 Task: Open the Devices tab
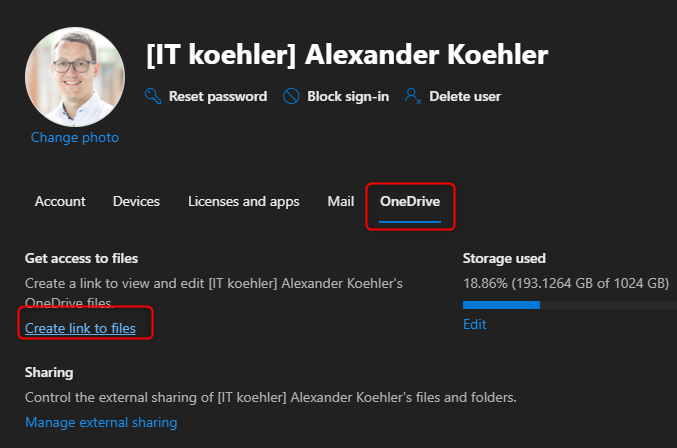click(136, 202)
